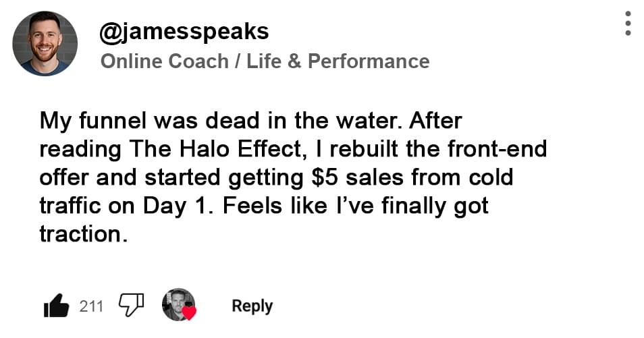Open the @jamesspeaks username link
Image resolution: width=644 pixels, height=338 pixels.
[184, 31]
